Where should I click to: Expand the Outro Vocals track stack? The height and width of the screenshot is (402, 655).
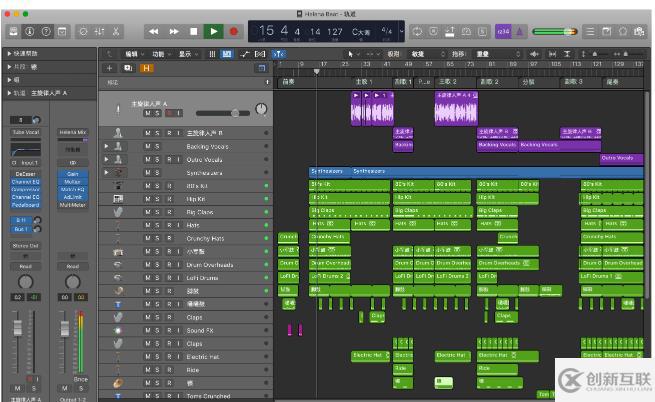(106, 159)
